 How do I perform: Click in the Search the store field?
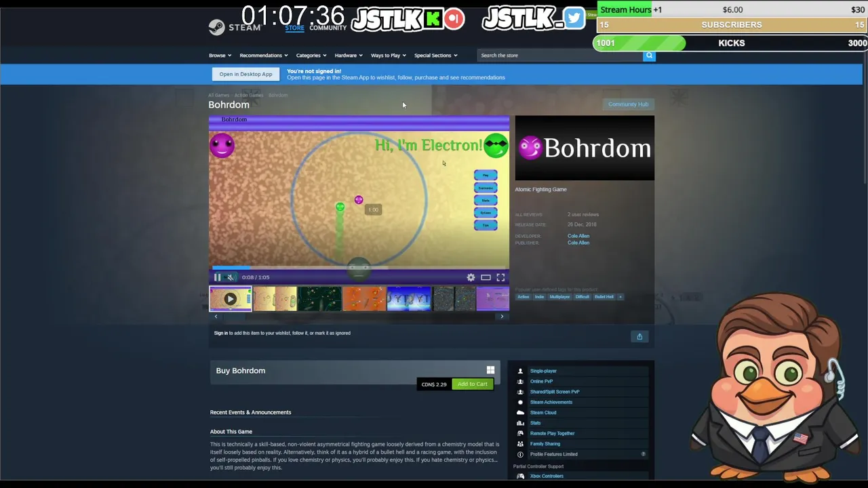(560, 56)
